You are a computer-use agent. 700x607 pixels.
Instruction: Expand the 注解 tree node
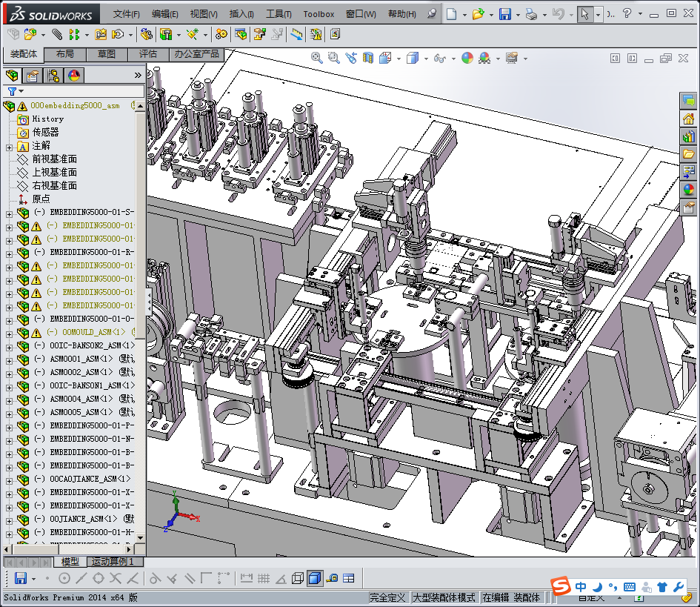coord(9,146)
